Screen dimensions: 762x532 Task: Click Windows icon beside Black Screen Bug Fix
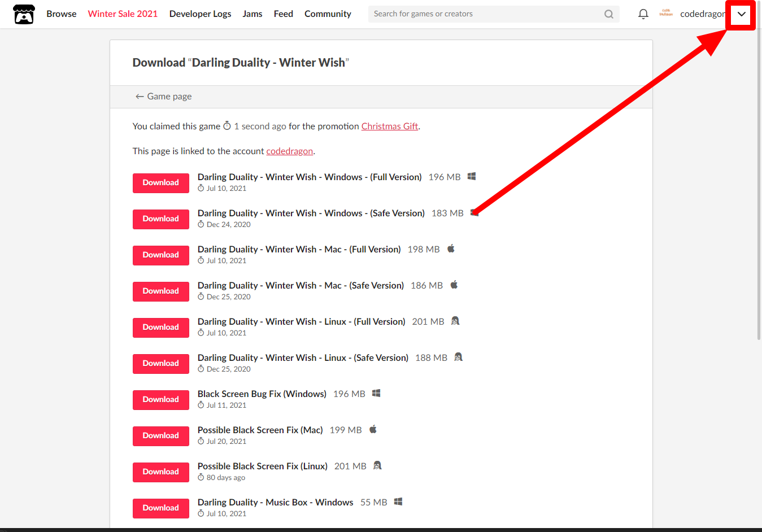click(376, 393)
